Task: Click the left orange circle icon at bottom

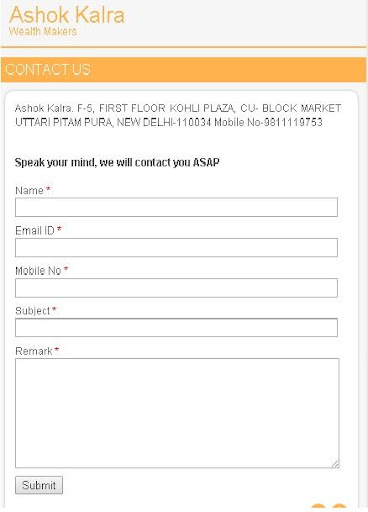Action: point(318,508)
